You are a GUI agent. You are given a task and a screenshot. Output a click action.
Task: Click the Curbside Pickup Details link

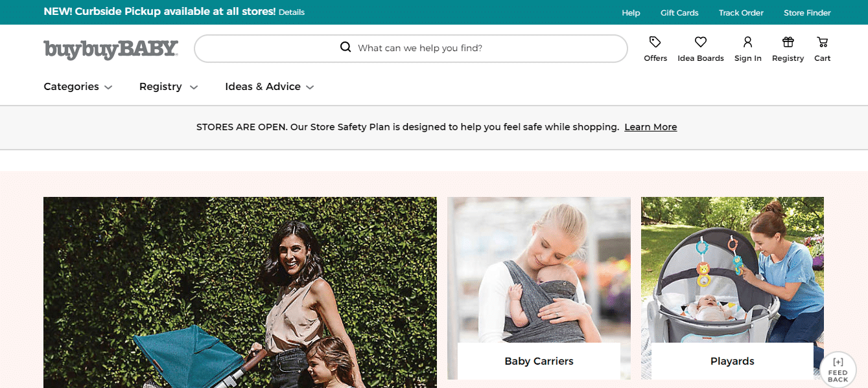tap(292, 12)
